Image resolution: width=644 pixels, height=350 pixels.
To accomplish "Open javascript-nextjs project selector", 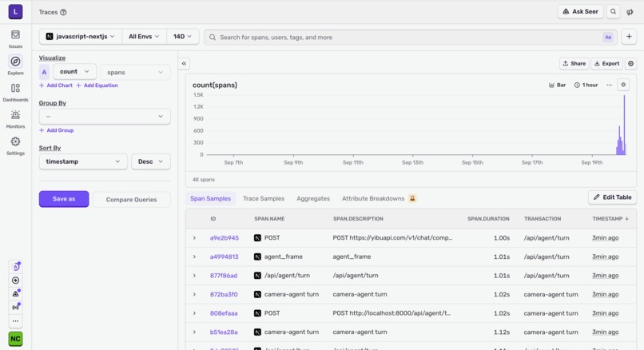I will 81,37.
